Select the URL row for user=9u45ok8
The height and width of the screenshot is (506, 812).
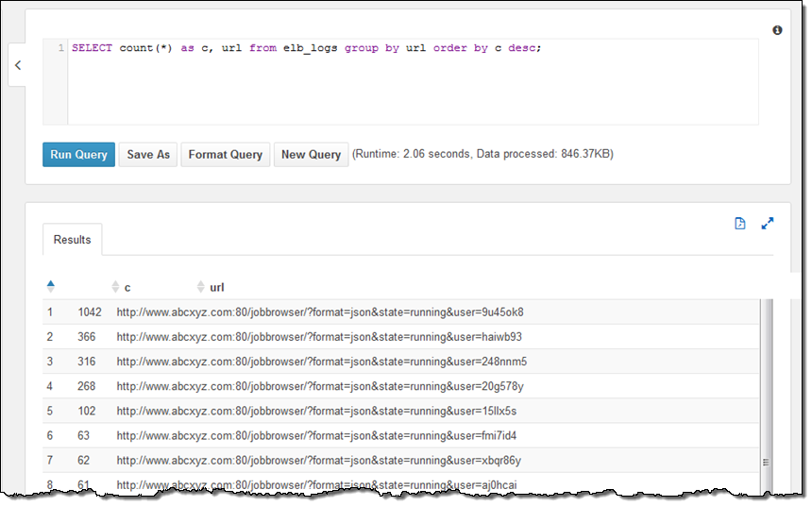click(x=320, y=312)
